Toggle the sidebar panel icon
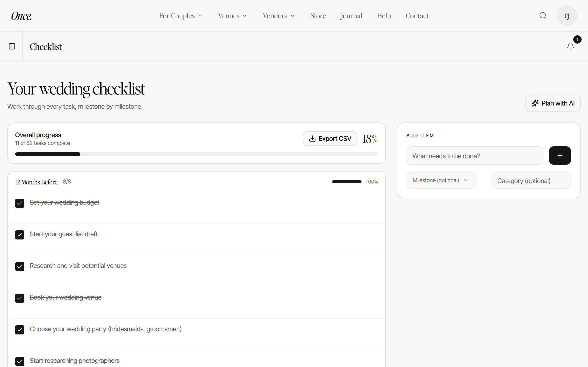Viewport: 588px width, 367px height. (12, 46)
